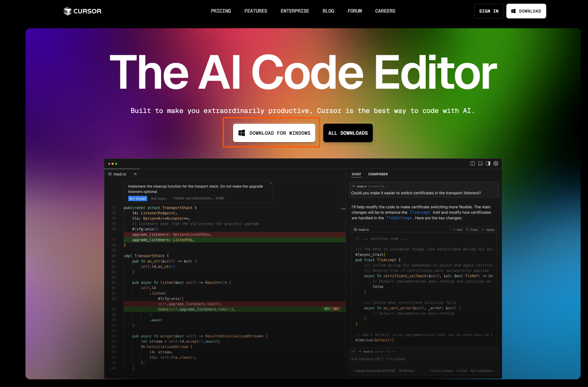The height and width of the screenshot is (387, 588).
Task: Click the TlsSettings code reference
Action: pos(399,218)
